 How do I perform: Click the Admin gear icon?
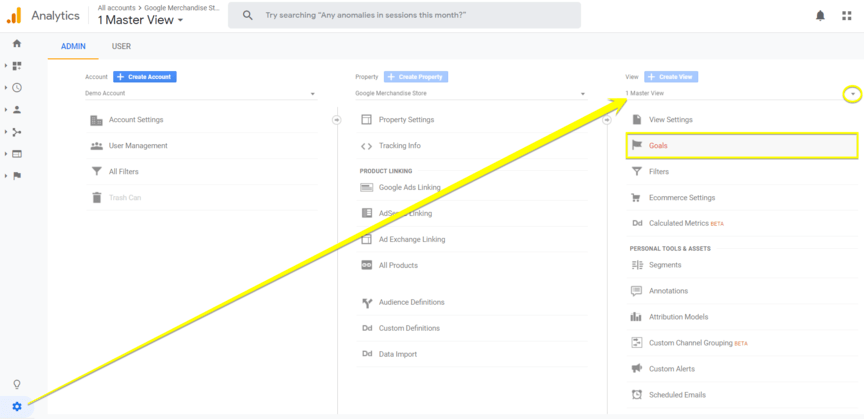click(x=17, y=407)
